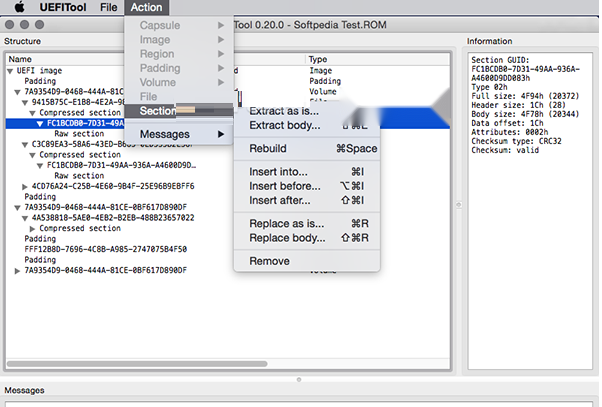Click Insert after menu entry
This screenshot has height=407, width=602.
pyautogui.click(x=281, y=201)
